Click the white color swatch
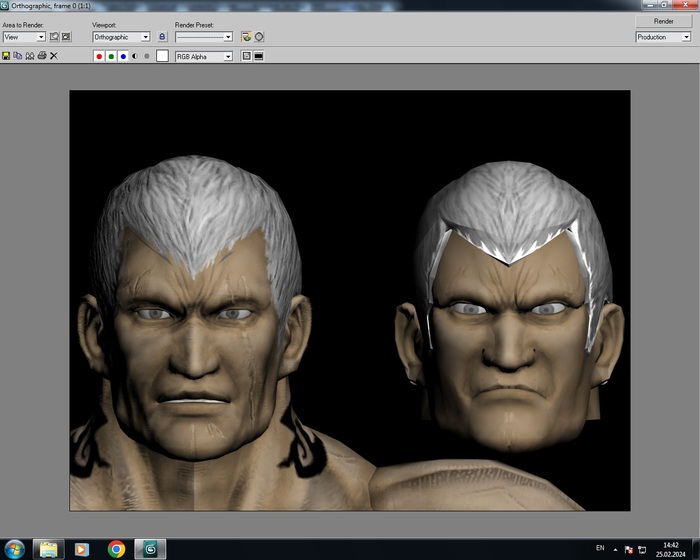The width and height of the screenshot is (700, 560). pos(162,57)
